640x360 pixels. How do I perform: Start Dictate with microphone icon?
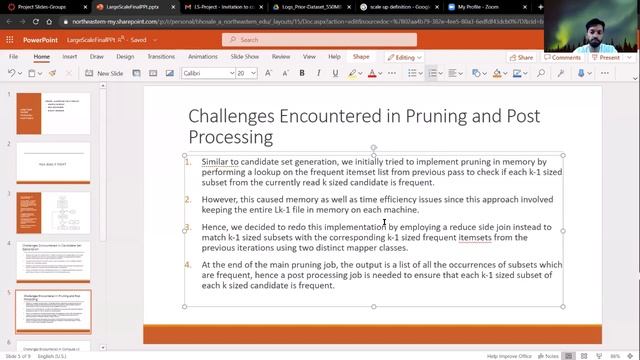point(581,73)
